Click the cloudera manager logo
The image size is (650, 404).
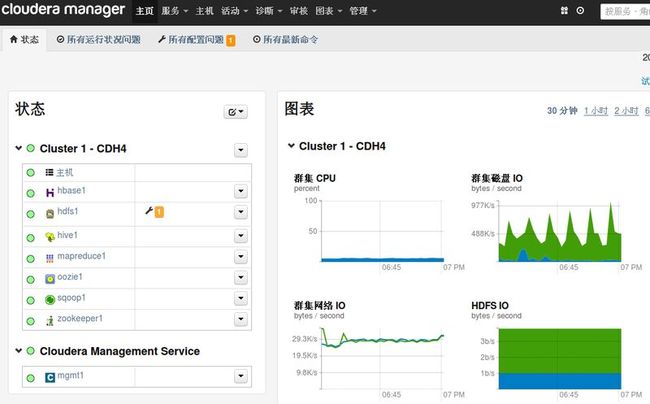tap(63, 10)
